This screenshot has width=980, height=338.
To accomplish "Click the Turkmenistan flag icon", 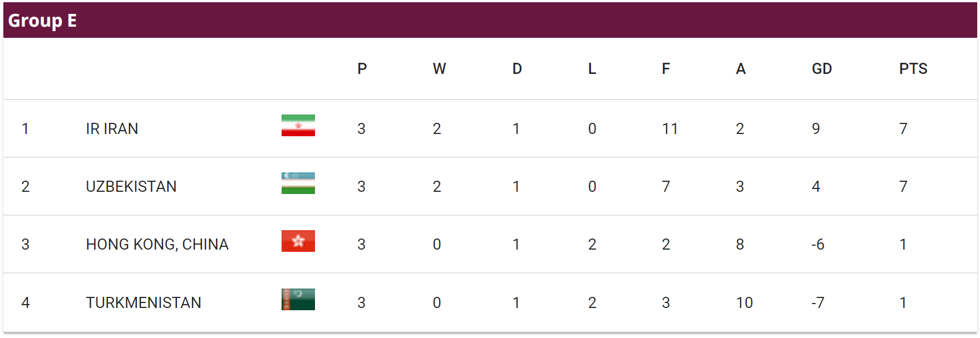I will [298, 299].
